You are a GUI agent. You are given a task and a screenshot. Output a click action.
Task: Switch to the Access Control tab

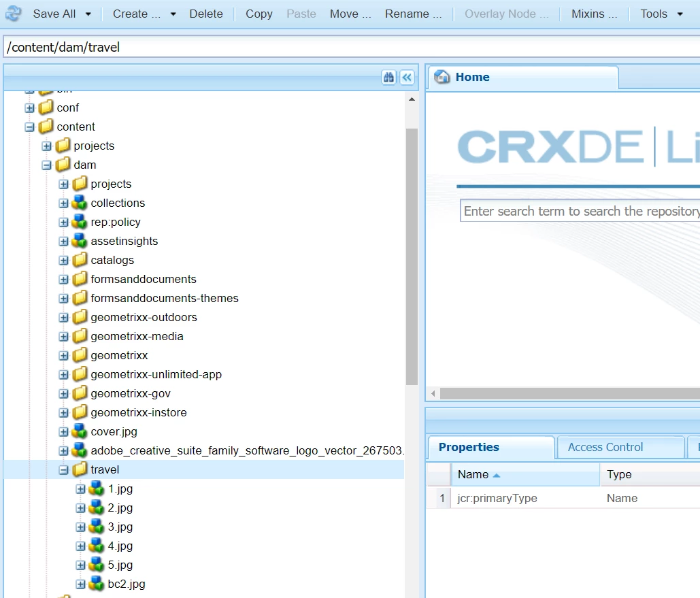tap(605, 447)
